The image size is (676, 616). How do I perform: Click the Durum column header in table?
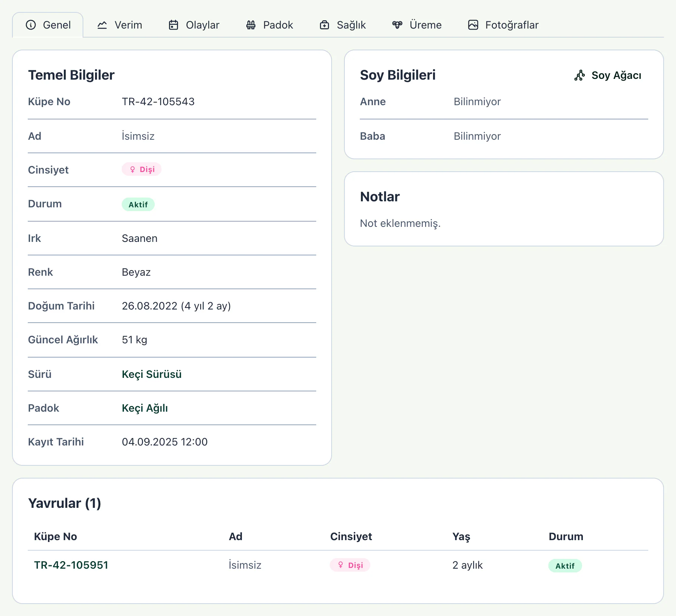(x=566, y=536)
